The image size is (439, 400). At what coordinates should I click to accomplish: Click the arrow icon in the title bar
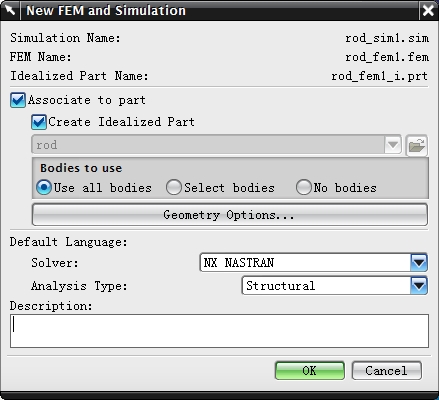[10, 10]
